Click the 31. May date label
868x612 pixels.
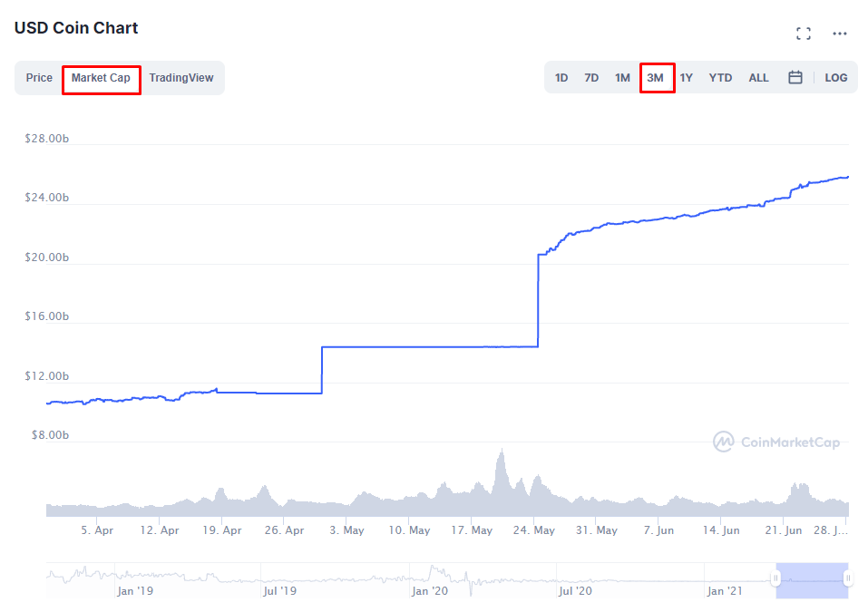[x=596, y=530]
